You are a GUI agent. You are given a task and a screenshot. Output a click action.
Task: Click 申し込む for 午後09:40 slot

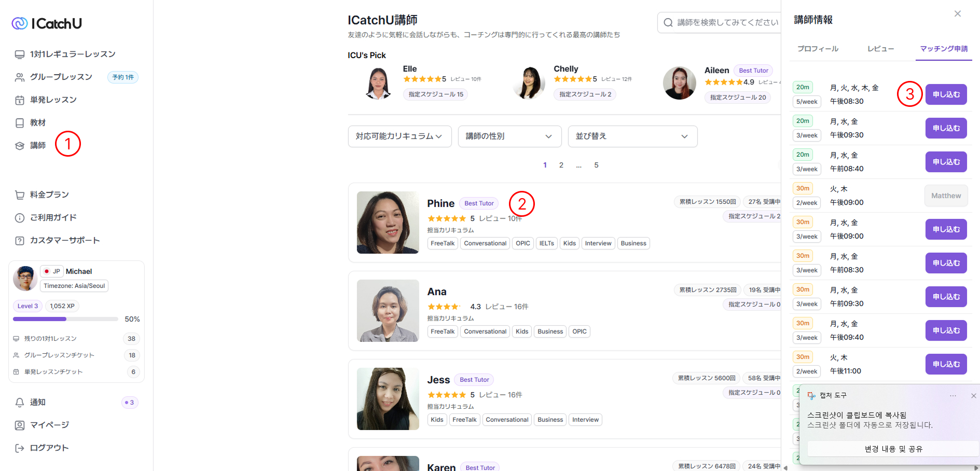946,330
